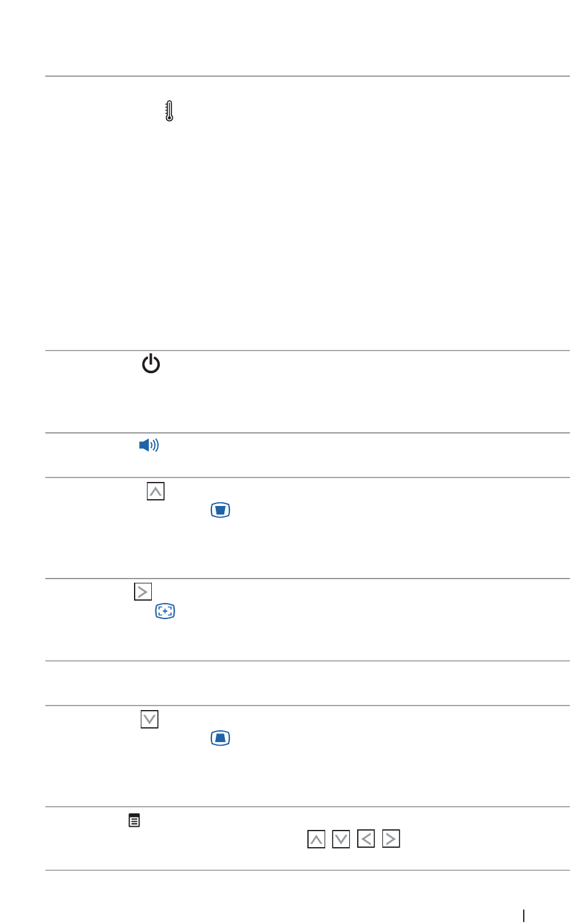Select the boxed up arrow below the speaker
Image resolution: width=584 pixels, height=924 pixels.
(156, 492)
